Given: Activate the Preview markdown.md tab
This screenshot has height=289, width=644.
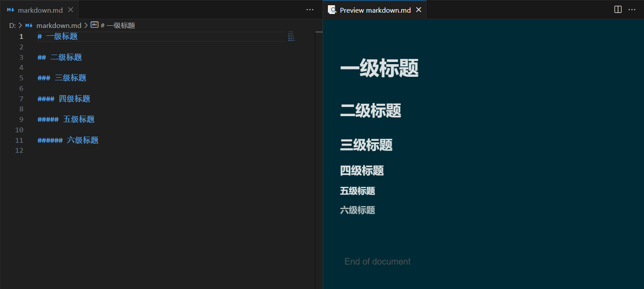Looking at the screenshot, I should (375, 10).
